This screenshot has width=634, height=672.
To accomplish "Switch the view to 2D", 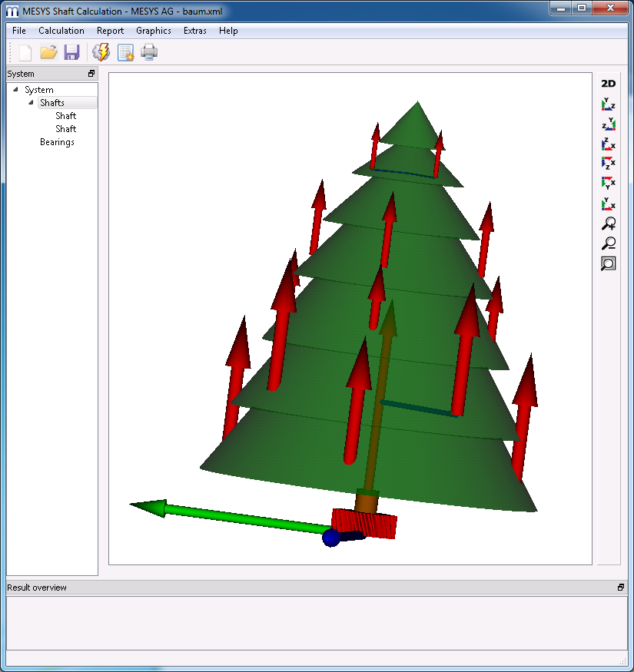I will coord(609,84).
